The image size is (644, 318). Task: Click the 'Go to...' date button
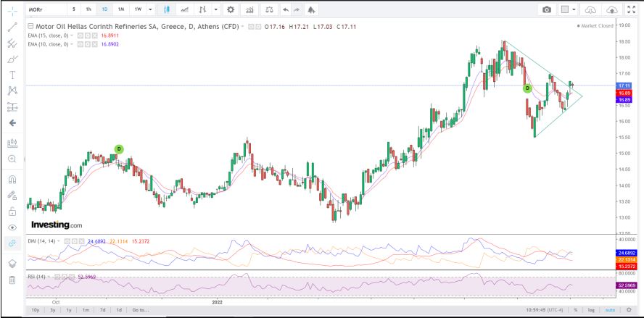click(140, 310)
